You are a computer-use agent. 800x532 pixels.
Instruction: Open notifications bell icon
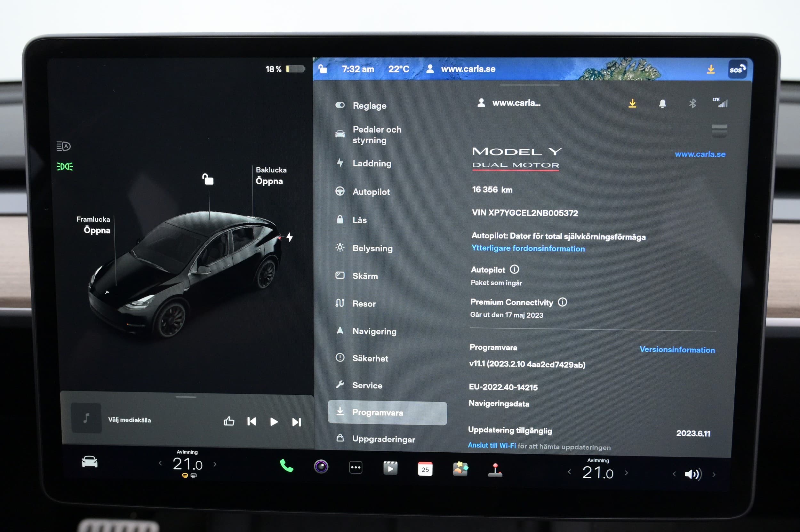coord(662,103)
